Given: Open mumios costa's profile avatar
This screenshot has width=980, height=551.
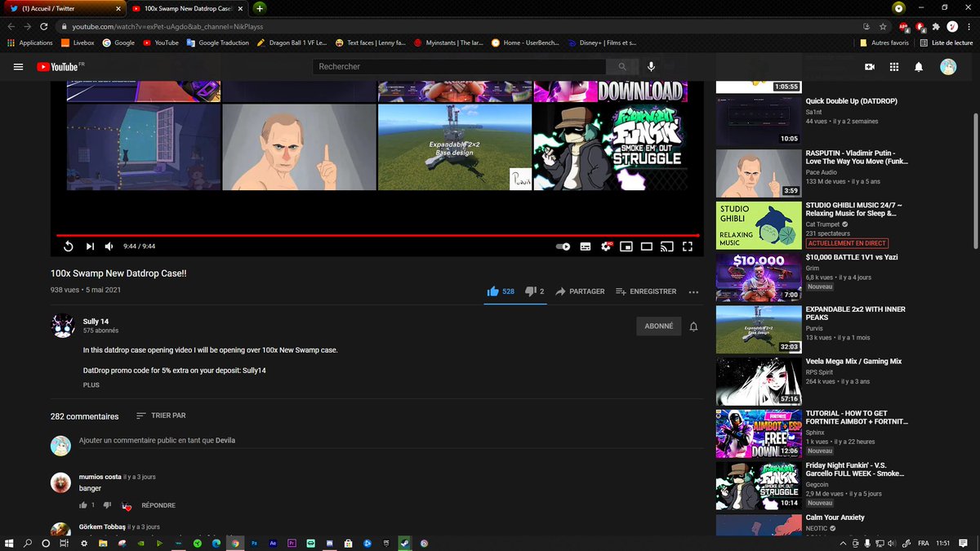Looking at the screenshot, I should point(60,482).
